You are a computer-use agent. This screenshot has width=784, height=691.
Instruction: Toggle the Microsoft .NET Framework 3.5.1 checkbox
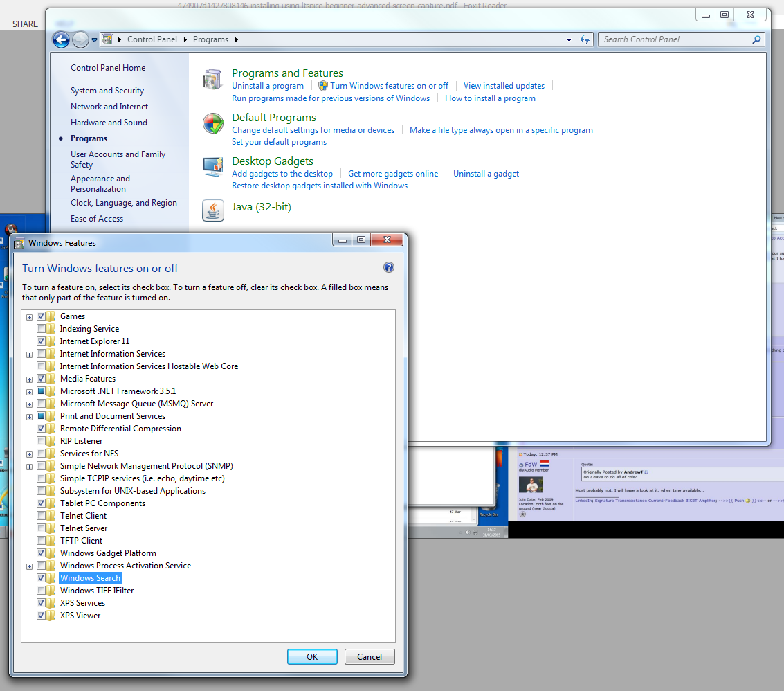pyautogui.click(x=41, y=391)
